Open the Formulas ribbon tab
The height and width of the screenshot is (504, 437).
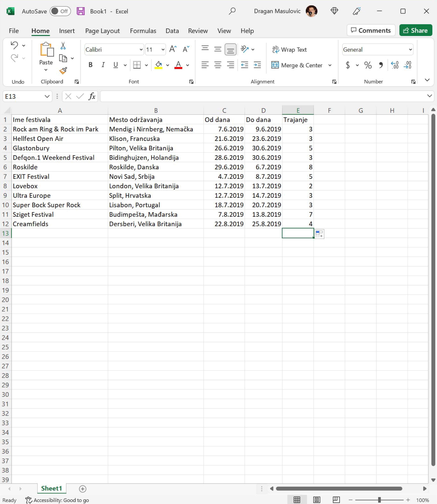click(143, 31)
